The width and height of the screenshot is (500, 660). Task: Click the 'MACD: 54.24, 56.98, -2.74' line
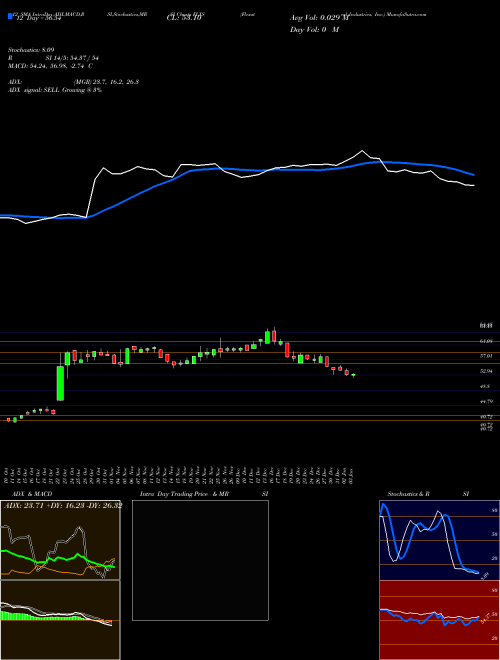pyautogui.click(x=48, y=66)
